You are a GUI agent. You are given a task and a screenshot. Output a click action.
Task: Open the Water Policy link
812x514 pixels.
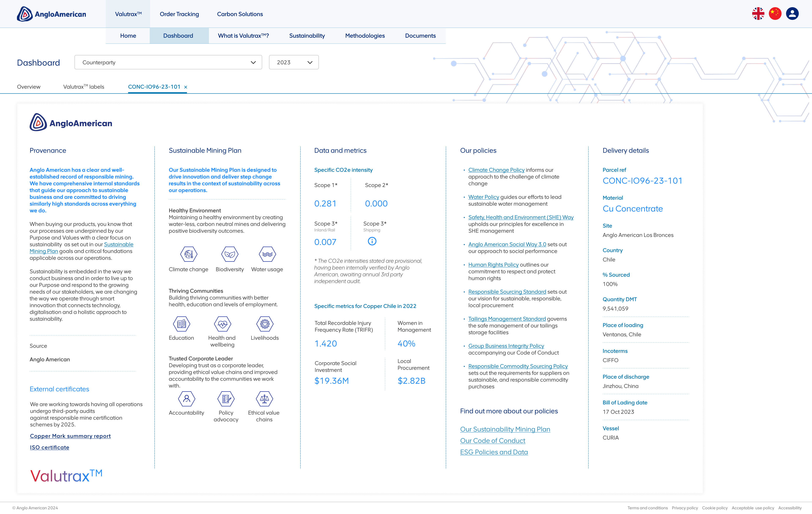[x=484, y=197]
